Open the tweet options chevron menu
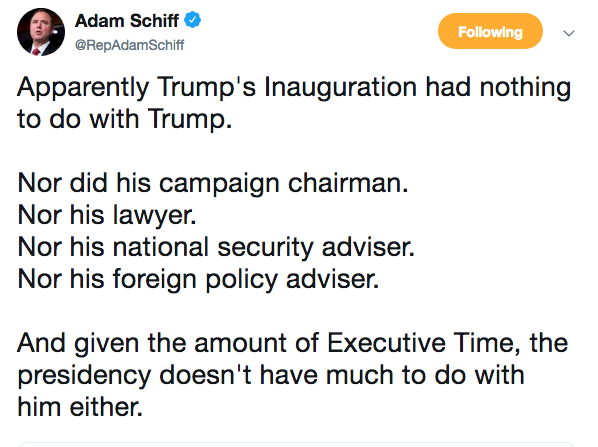598x447 pixels. click(x=569, y=33)
